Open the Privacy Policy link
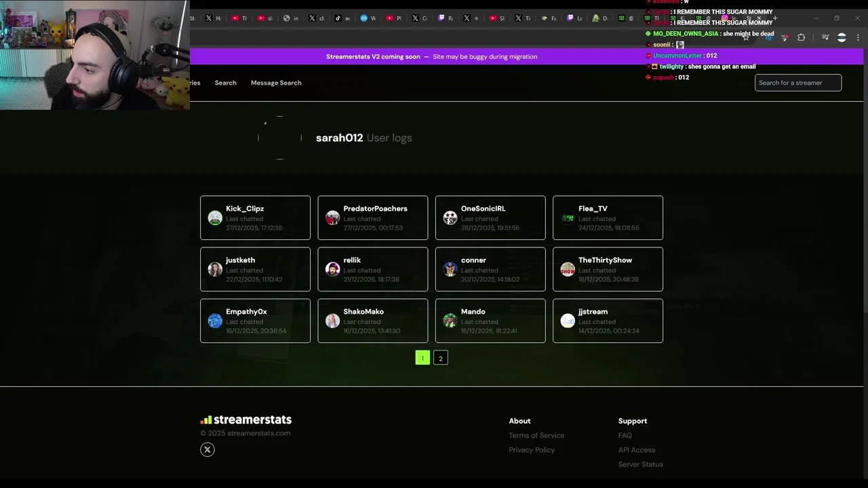The image size is (868, 488). pos(532,450)
